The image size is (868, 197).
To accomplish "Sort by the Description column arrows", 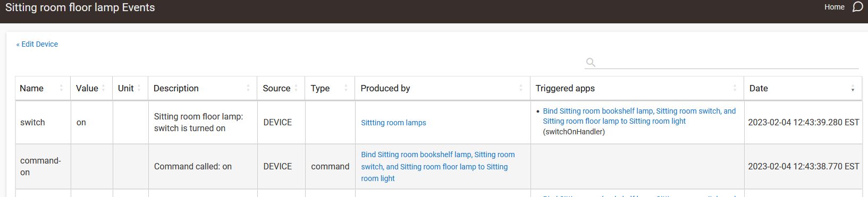I will point(248,88).
